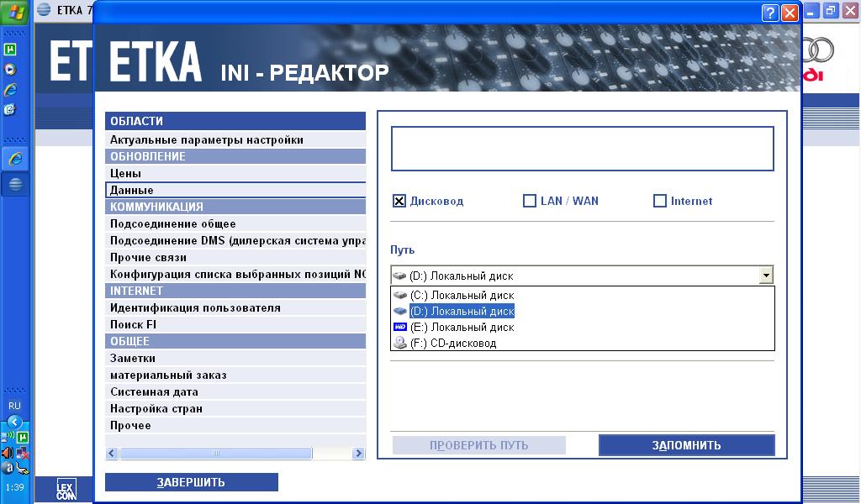Viewport: 861px width, 504px height.
Task: Select Системная дата in sidebar list
Action: [154, 391]
